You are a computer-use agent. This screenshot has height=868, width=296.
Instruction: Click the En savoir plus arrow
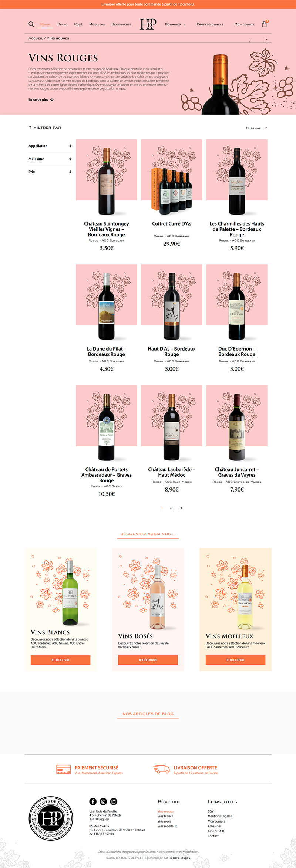tap(52, 99)
